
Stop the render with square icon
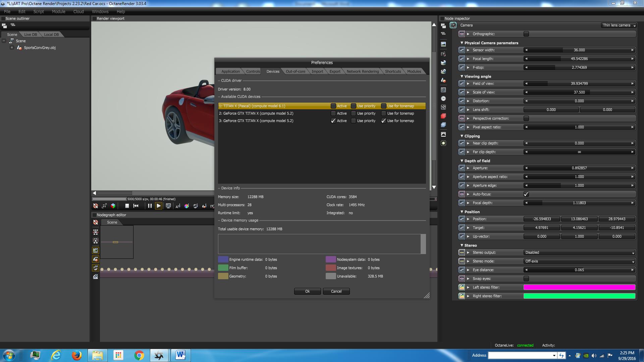coord(127,206)
